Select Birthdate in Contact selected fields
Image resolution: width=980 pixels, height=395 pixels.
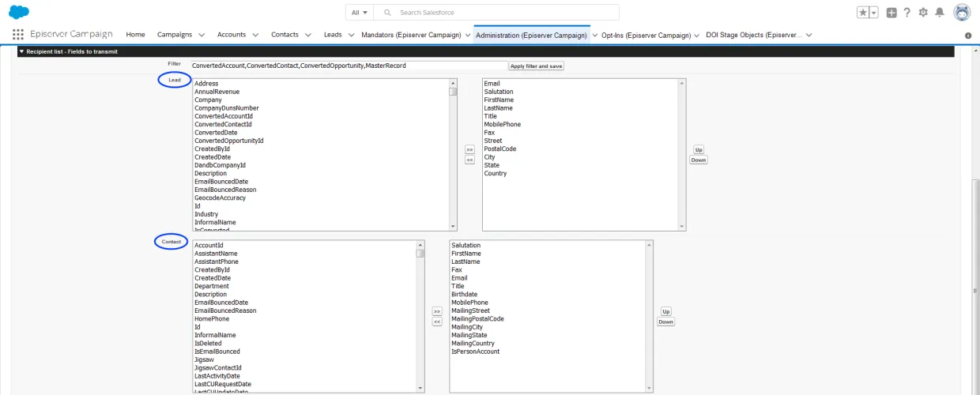465,295
